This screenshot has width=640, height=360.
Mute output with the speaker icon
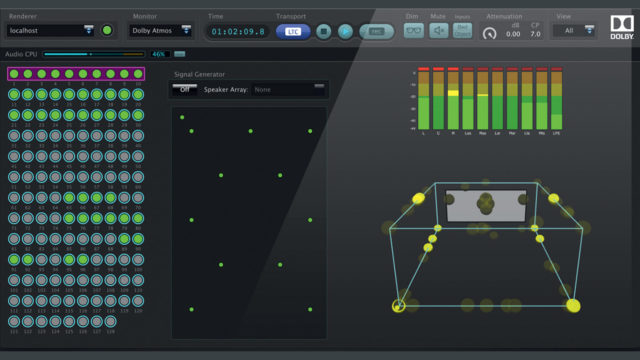click(438, 31)
